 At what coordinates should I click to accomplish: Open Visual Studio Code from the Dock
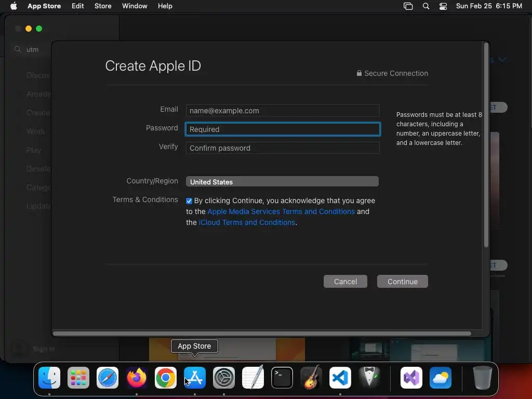(x=340, y=378)
